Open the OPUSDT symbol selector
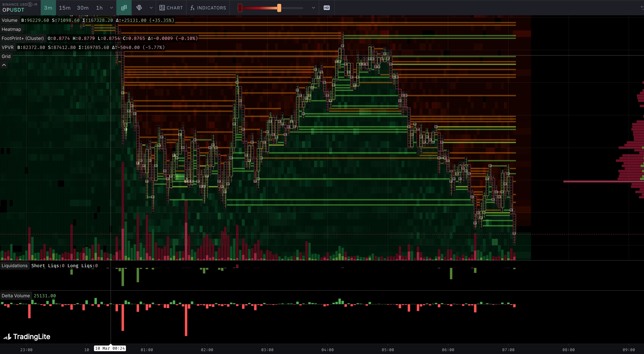 pos(14,10)
